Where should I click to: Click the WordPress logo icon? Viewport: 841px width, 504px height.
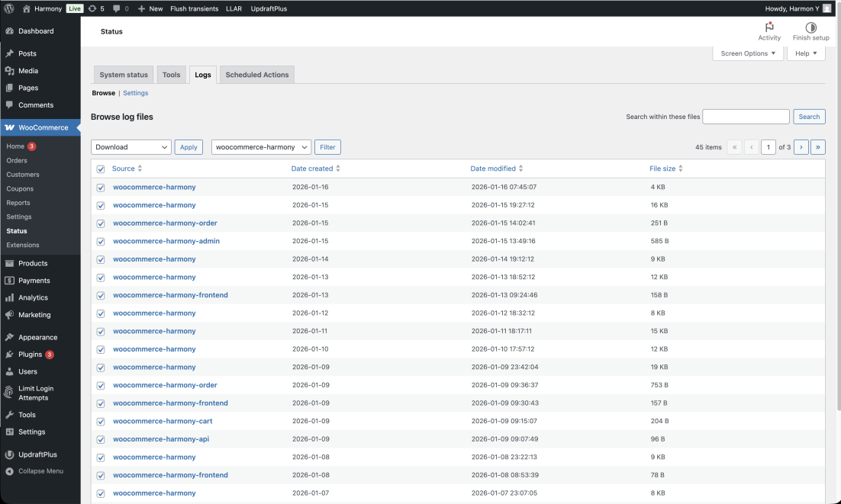pos(9,8)
